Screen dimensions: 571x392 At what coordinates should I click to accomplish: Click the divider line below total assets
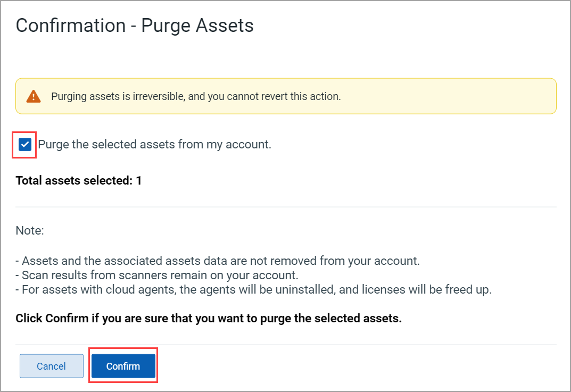click(286, 207)
